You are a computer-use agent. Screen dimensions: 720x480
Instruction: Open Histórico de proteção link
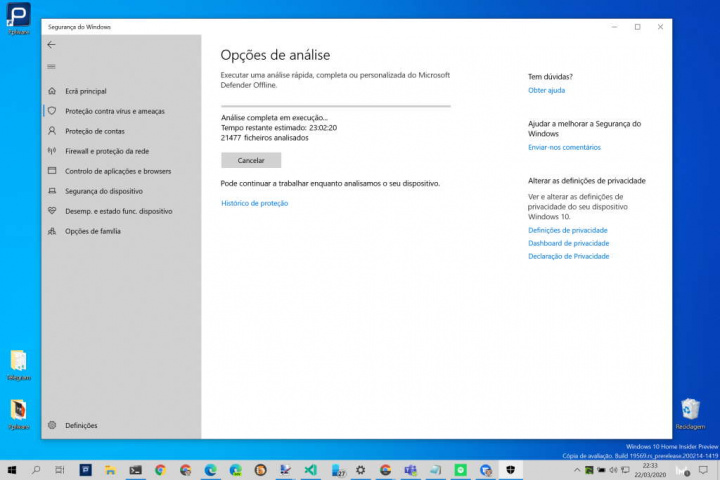[254, 203]
